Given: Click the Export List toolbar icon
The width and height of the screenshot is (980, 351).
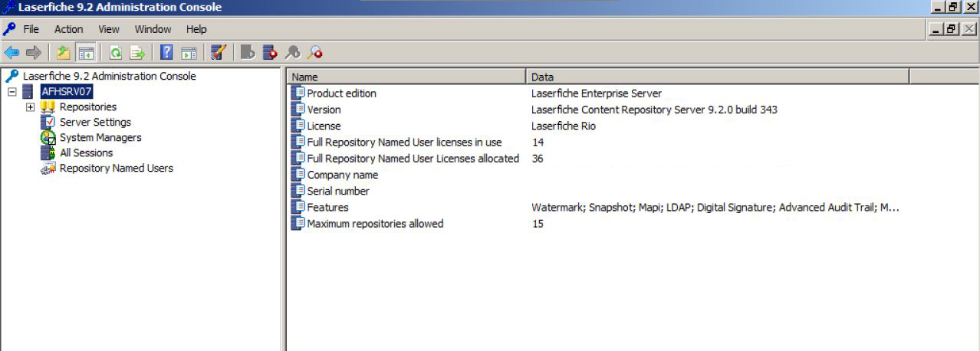Looking at the screenshot, I should click(137, 52).
